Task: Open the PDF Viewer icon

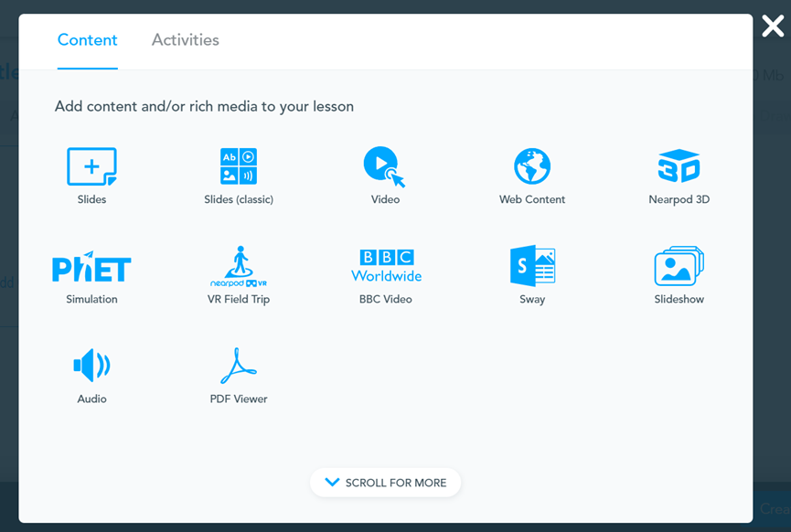Action: [239, 366]
